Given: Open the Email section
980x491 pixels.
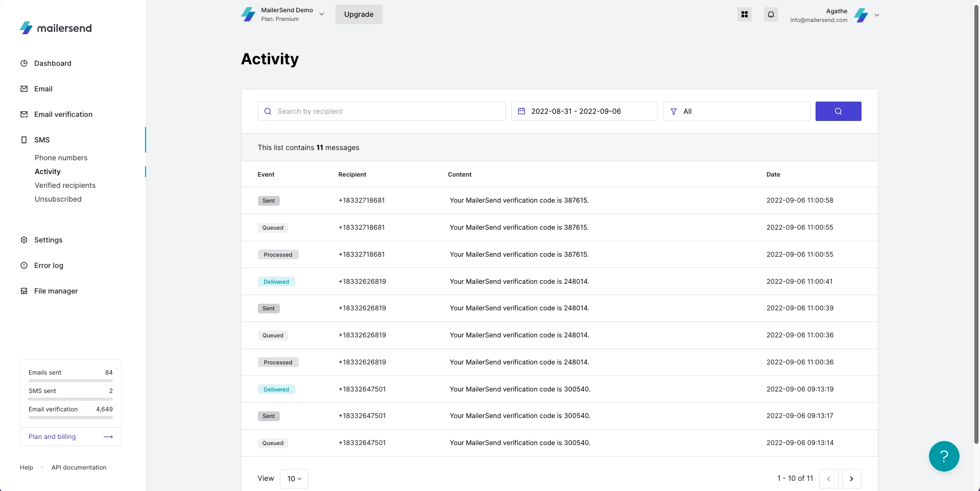Looking at the screenshot, I should click(43, 89).
